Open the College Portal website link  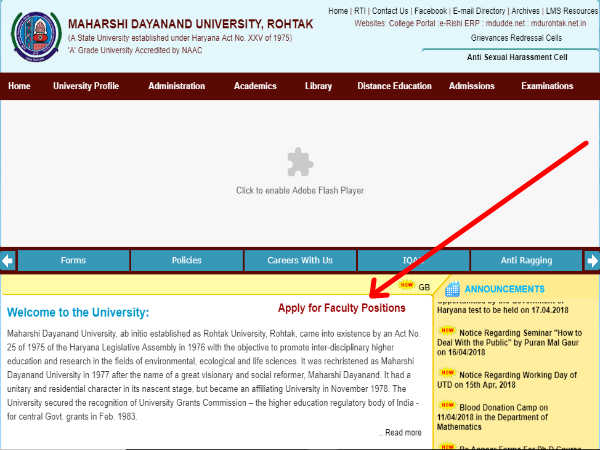point(412,23)
